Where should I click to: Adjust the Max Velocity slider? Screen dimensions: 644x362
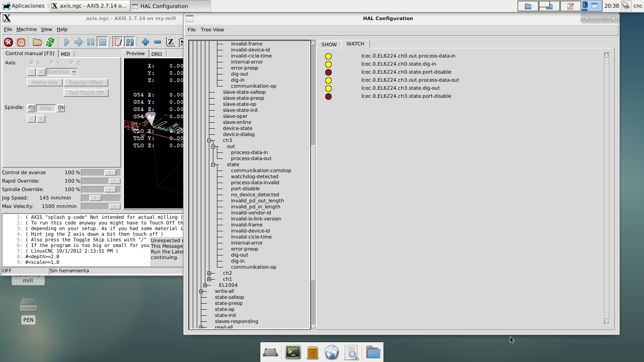[101, 206]
